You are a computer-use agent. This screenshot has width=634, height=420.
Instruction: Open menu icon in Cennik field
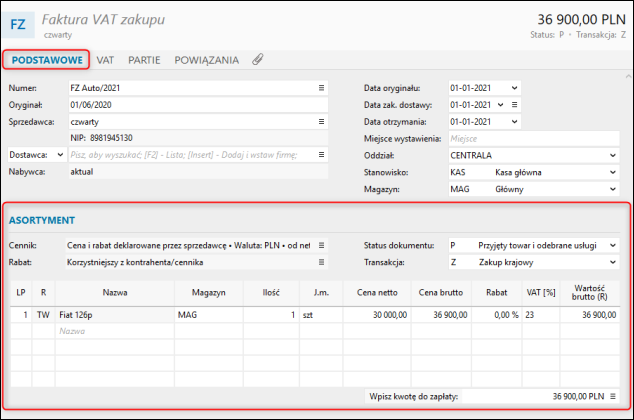[x=321, y=245]
